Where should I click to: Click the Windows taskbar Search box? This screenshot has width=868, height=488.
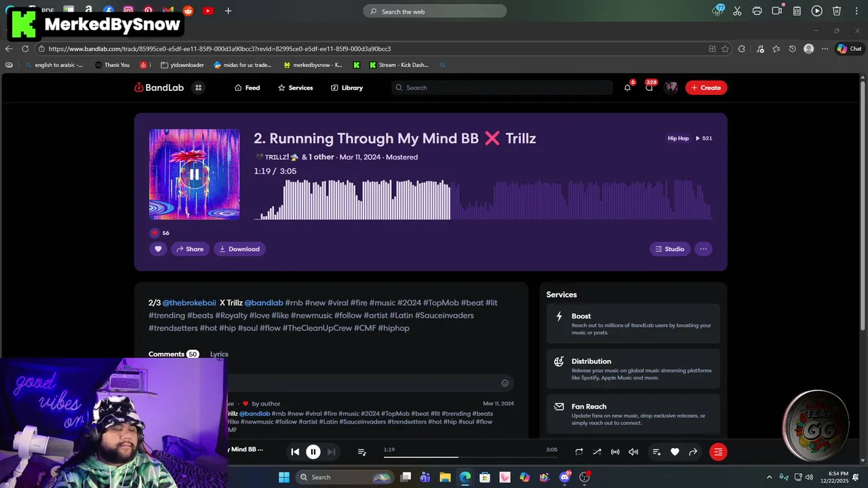344,477
